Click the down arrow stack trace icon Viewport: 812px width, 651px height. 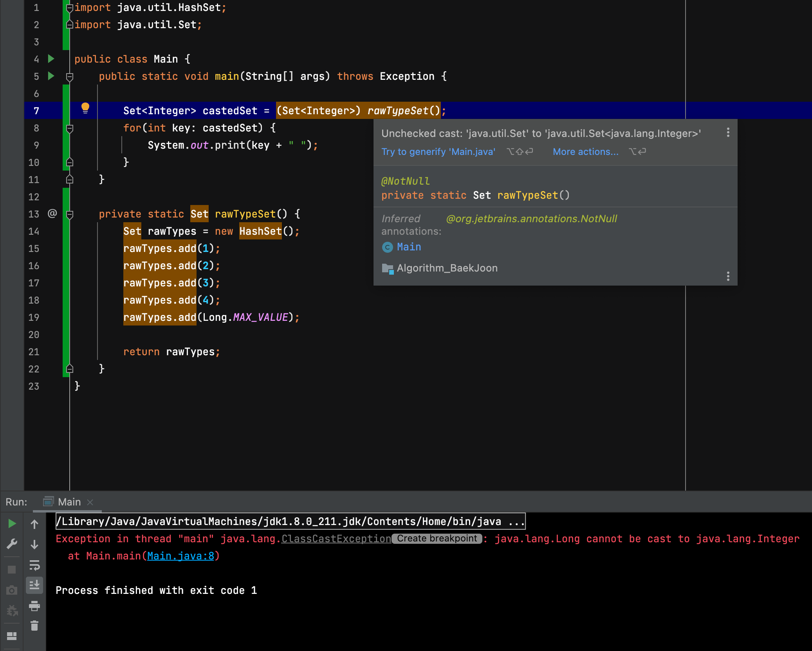click(34, 545)
